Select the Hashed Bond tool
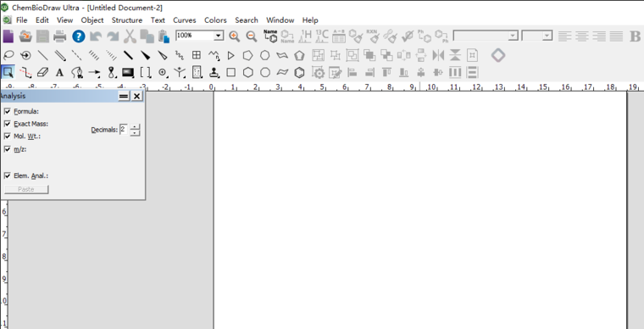This screenshot has height=329, width=644. click(x=94, y=55)
